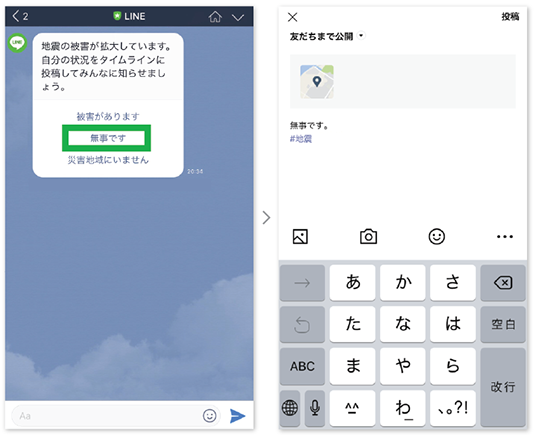Screen dimensions: 536x435
Task: Tap the right arrow keyboard key
Action: pyautogui.click(x=302, y=283)
